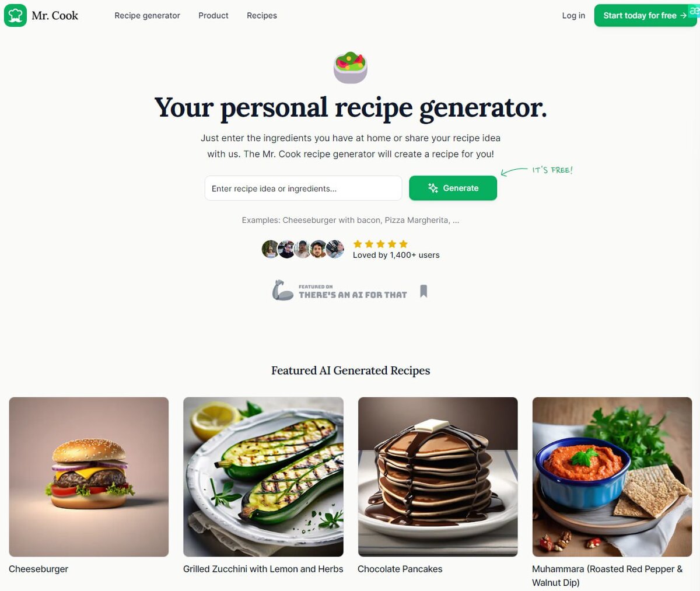Open the Muhammara dip recipe image
Viewport: 700px width, 591px height.
pyautogui.click(x=612, y=477)
